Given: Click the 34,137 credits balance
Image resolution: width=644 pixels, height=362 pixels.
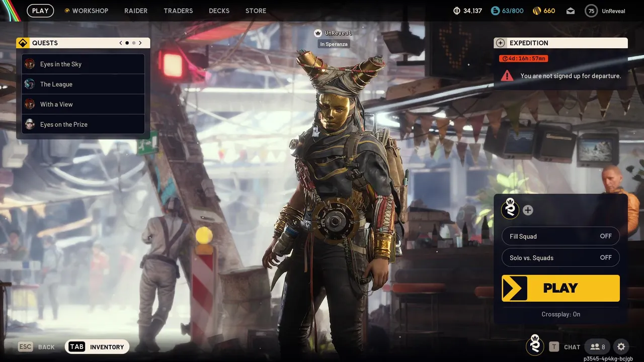Looking at the screenshot, I should coord(473,11).
